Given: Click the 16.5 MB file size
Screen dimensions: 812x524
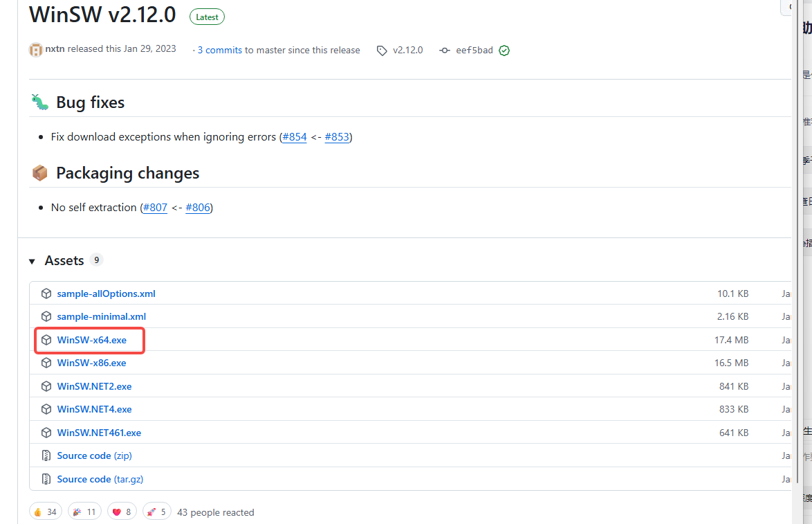Looking at the screenshot, I should 731,363.
